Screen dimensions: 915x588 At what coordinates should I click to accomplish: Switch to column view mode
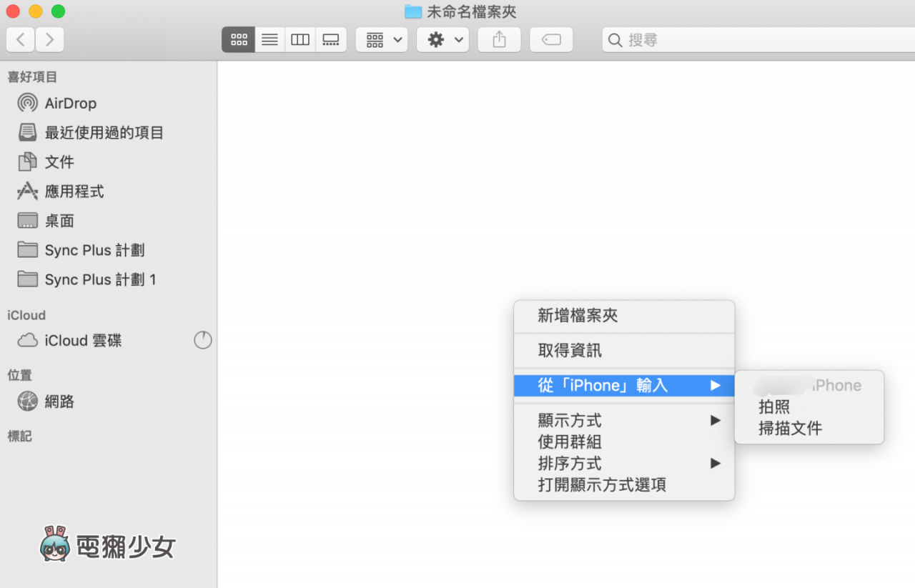tap(300, 40)
